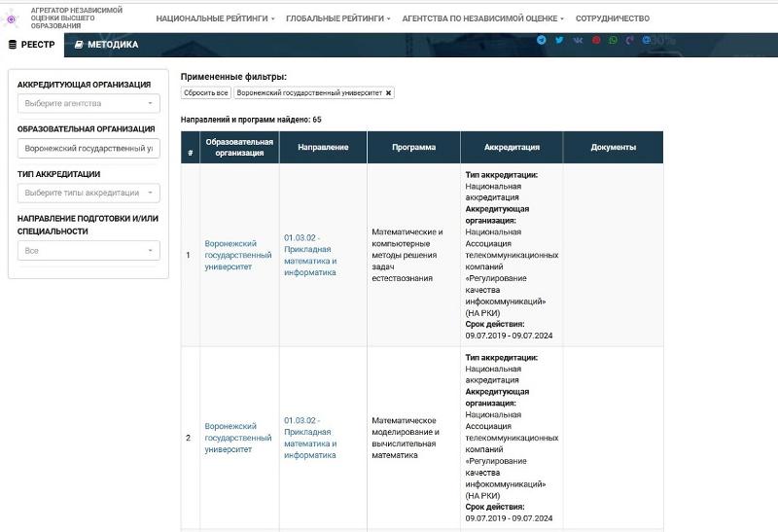Open Сотрудничество link in top navigation
The image size is (778, 532).
pyautogui.click(x=612, y=18)
